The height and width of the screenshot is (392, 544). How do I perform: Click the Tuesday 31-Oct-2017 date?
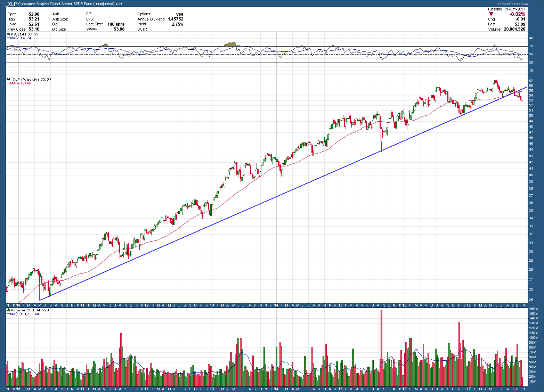coord(507,9)
